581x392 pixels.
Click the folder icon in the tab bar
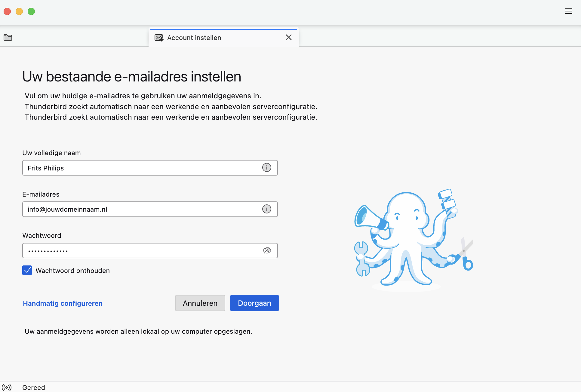pyautogui.click(x=8, y=38)
